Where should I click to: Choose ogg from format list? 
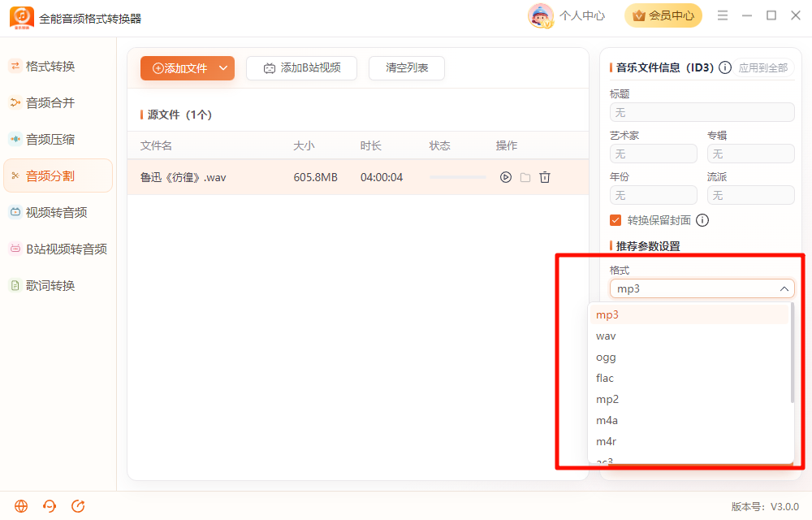coord(689,357)
